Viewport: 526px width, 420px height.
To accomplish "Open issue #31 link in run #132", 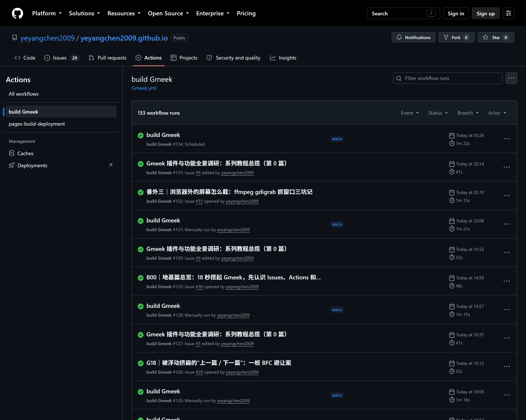I will click(x=199, y=201).
